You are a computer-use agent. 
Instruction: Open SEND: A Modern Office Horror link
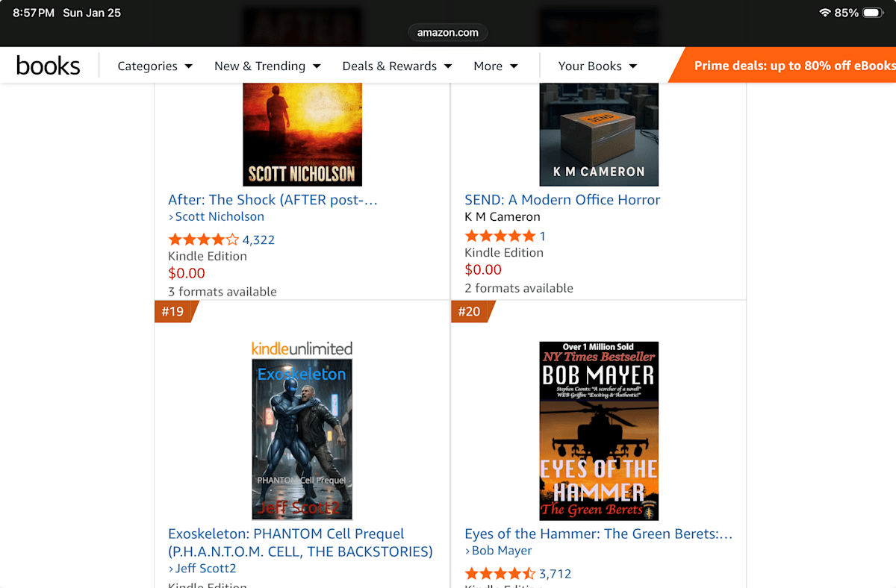click(x=562, y=199)
